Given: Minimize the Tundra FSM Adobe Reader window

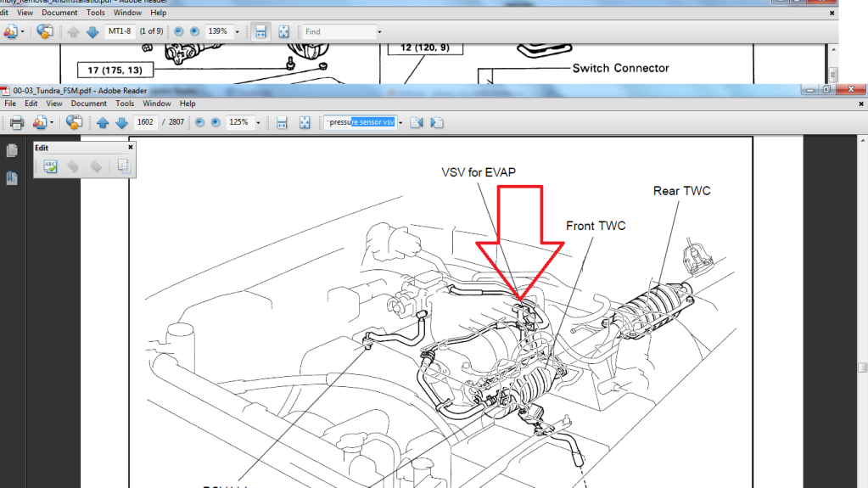Looking at the screenshot, I should (809, 89).
